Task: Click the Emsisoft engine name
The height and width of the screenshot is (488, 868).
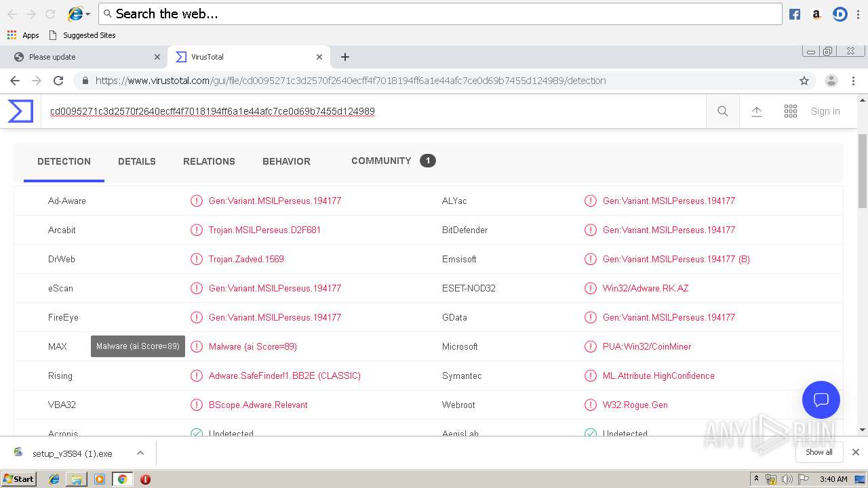Action: (x=459, y=259)
